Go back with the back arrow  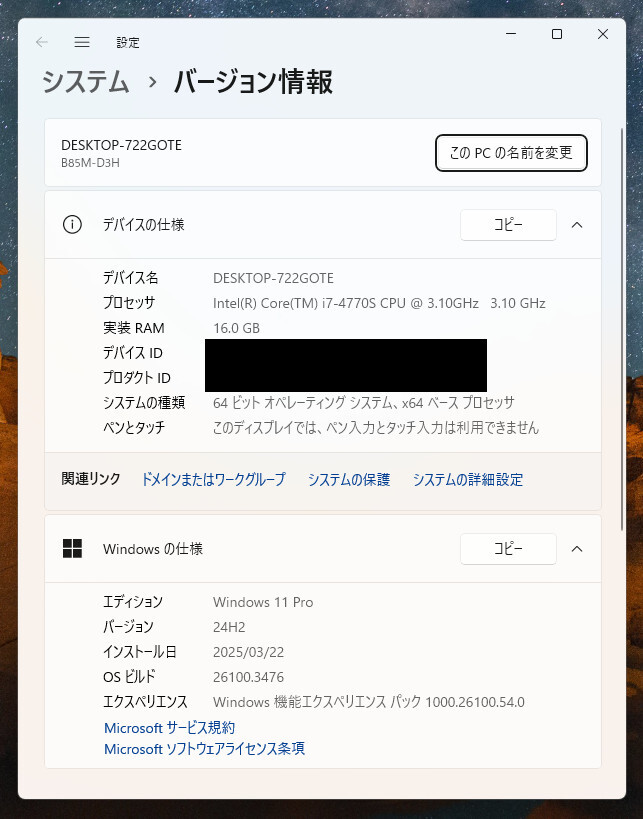coord(42,42)
